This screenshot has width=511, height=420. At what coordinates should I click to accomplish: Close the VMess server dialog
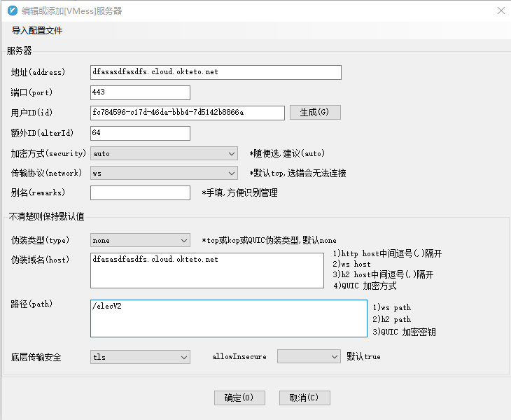tap(500, 10)
